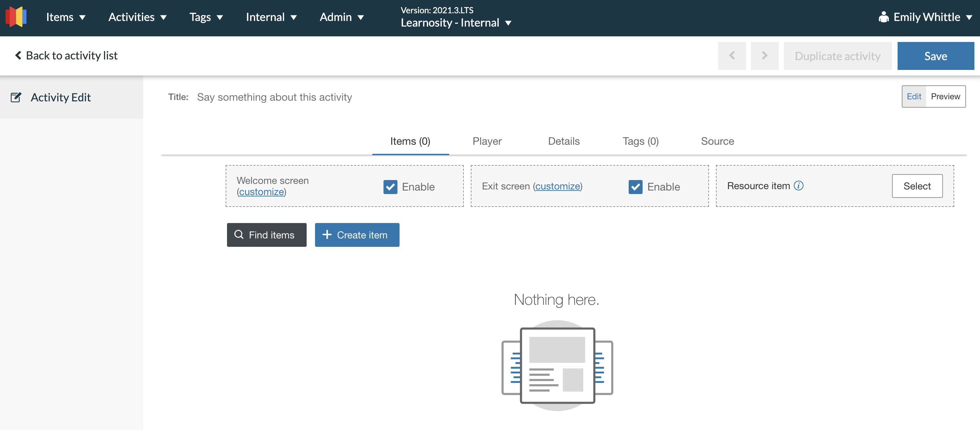The width and height of the screenshot is (980, 430).
Task: Open the Activities dropdown menu
Action: tap(137, 17)
